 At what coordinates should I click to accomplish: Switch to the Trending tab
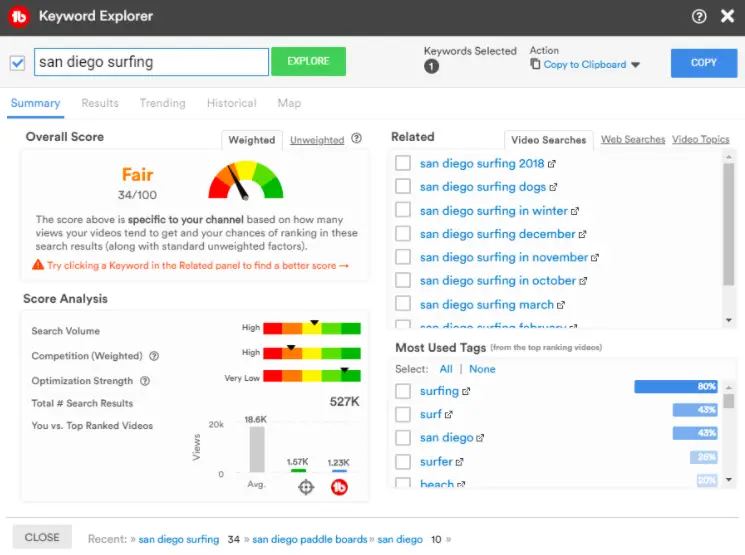[162, 103]
